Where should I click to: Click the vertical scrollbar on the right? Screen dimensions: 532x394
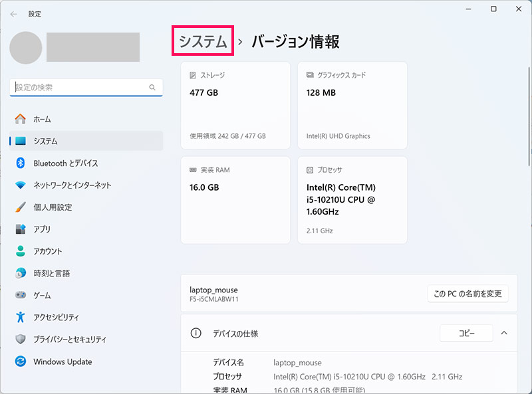529,117
